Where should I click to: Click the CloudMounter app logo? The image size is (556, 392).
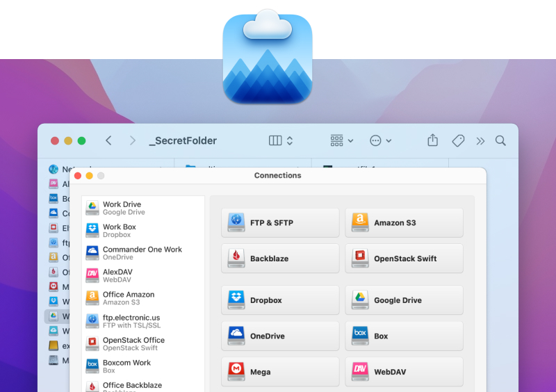(x=268, y=57)
